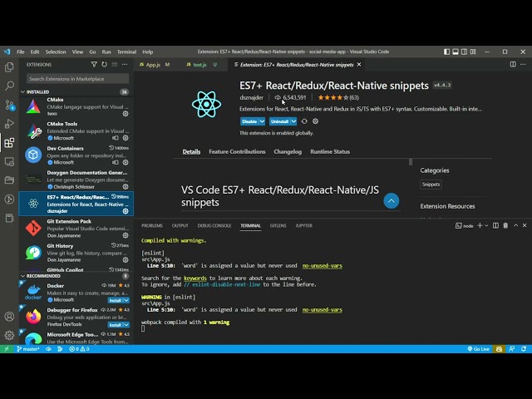Viewport: 532px width, 399px height.
Task: Click the dsznajder publisher link
Action: pyautogui.click(x=251, y=98)
